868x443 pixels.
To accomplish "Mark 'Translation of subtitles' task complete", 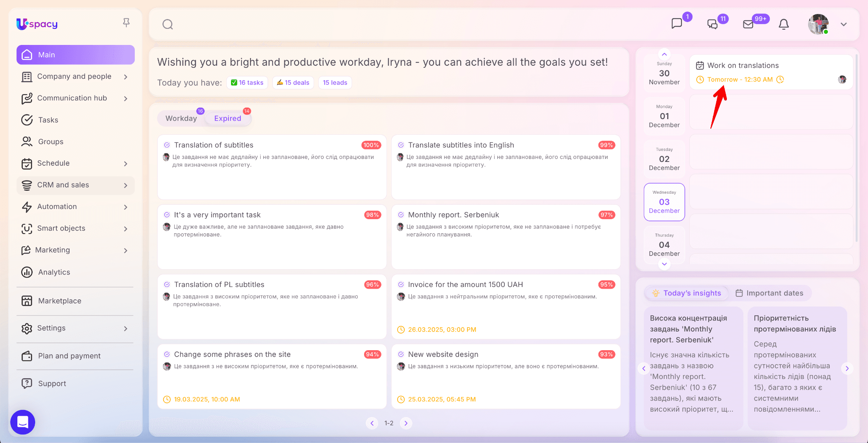I will (167, 145).
